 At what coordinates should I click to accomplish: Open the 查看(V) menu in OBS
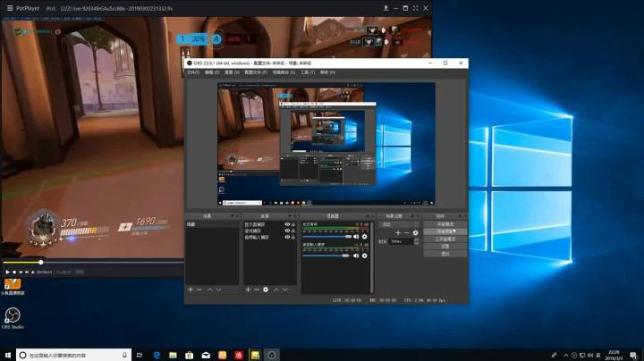pyautogui.click(x=232, y=72)
